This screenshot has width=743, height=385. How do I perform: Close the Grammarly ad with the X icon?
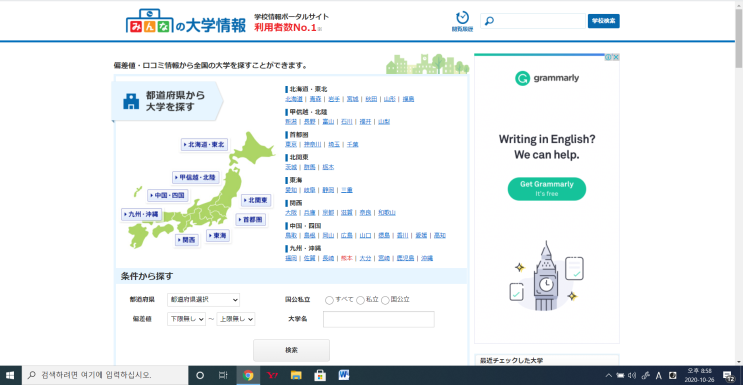pyautogui.click(x=616, y=57)
